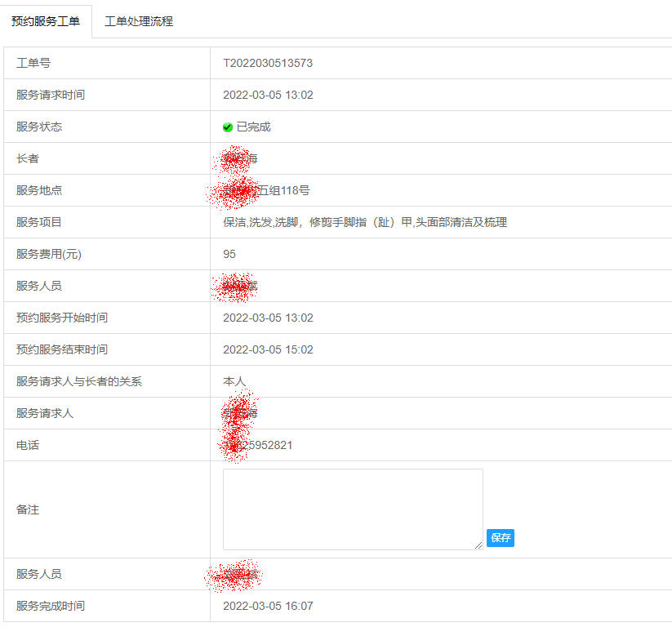
Task: Click the 服务地点 row label
Action: [39, 190]
